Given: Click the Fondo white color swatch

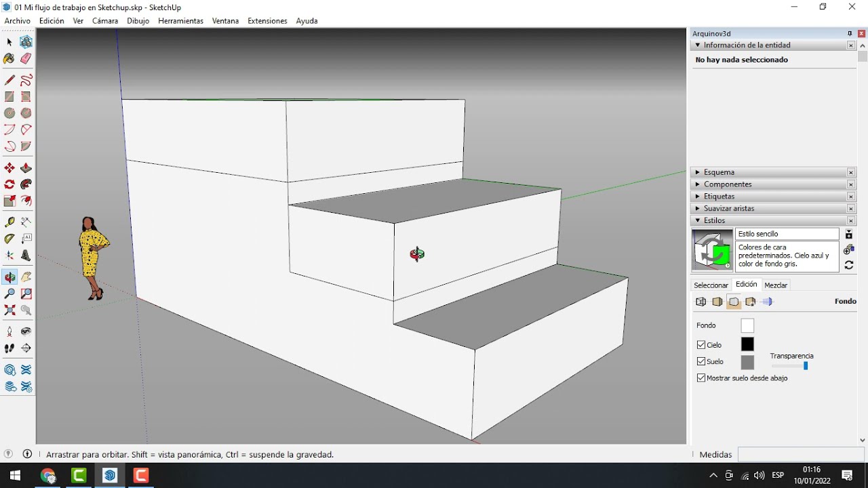Looking at the screenshot, I should tap(747, 326).
